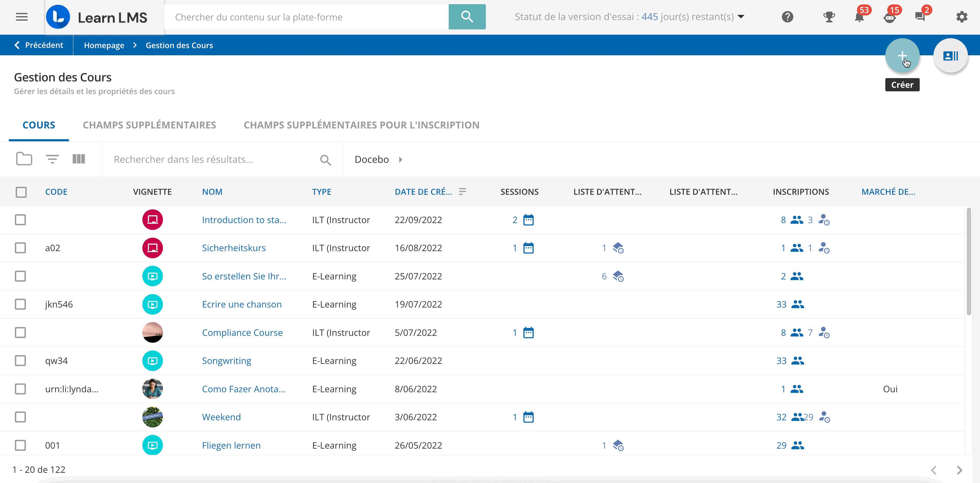Open the admin settings gear
The height and width of the screenshot is (483, 980).
(x=961, y=17)
